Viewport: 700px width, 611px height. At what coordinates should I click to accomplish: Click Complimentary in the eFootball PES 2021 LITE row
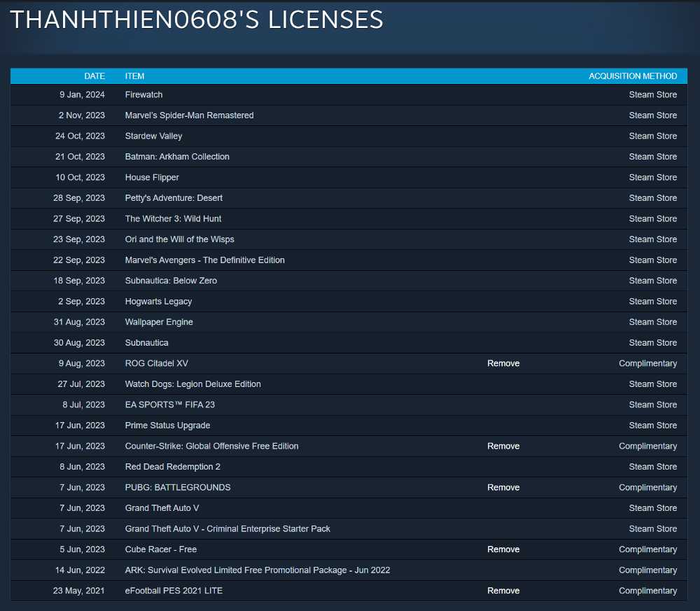[x=647, y=591]
